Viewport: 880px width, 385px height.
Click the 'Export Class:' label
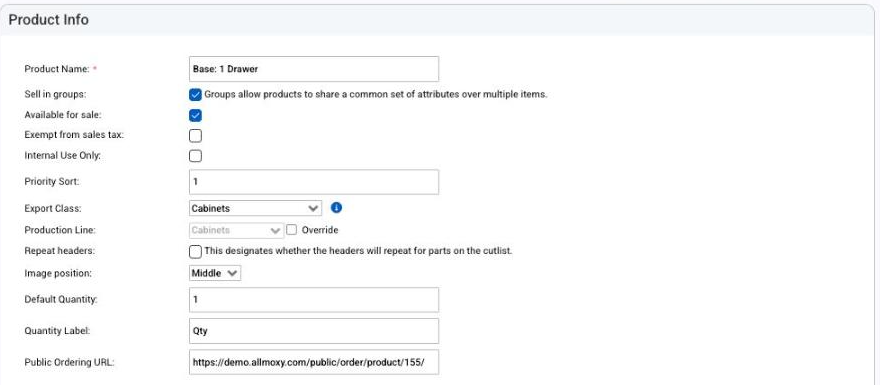point(53,208)
